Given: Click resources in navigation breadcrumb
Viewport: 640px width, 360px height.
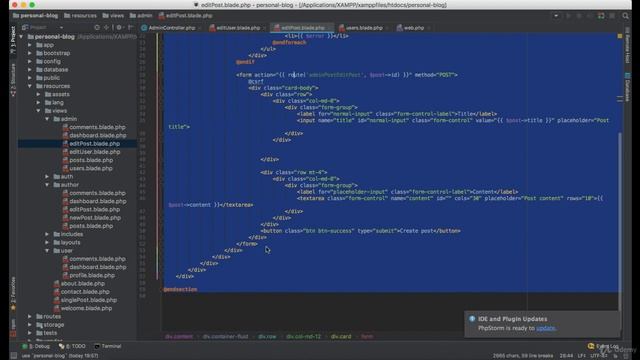Looking at the screenshot, I should 80,16.
